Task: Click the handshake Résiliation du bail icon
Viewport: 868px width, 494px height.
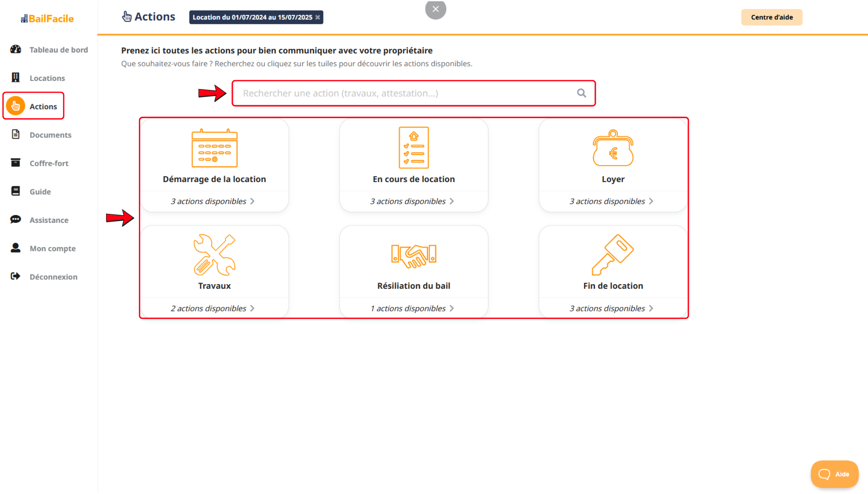Action: pyautogui.click(x=414, y=256)
